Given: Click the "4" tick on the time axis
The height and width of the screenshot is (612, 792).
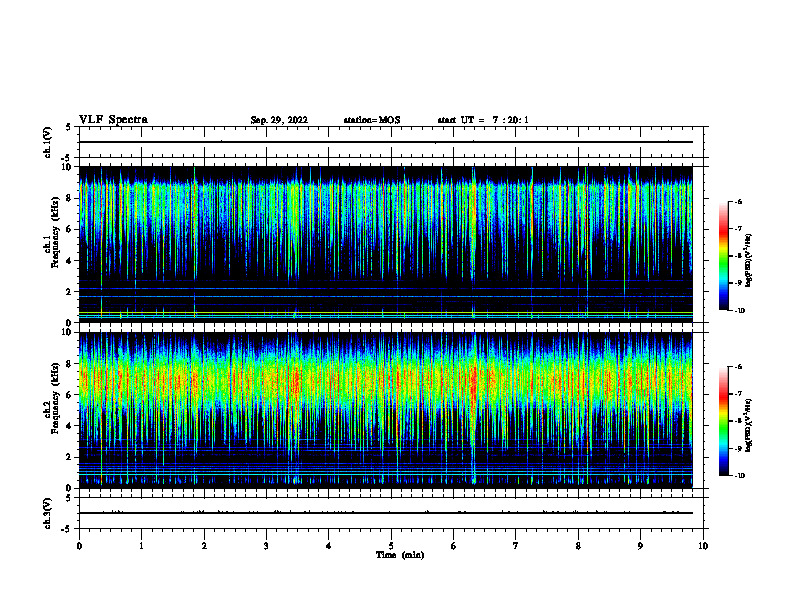Looking at the screenshot, I should (x=329, y=546).
